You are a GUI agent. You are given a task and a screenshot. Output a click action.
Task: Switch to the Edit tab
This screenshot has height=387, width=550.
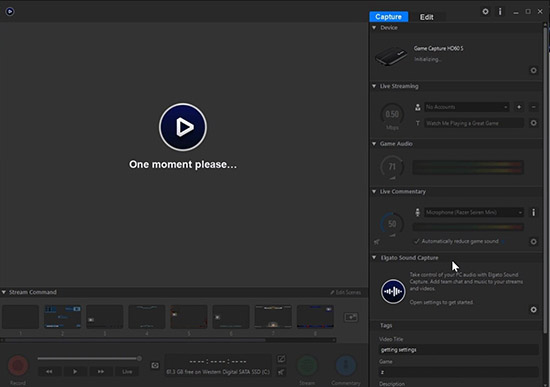[427, 17]
